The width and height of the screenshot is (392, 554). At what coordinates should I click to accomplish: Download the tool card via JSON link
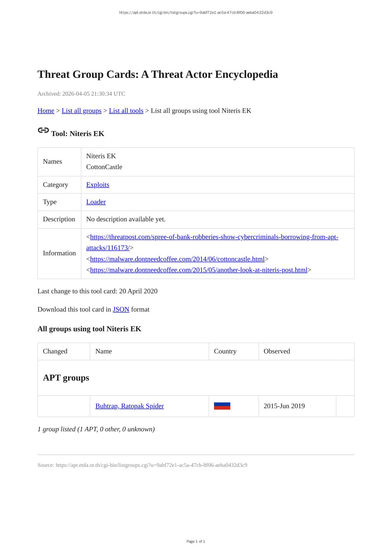click(121, 309)
